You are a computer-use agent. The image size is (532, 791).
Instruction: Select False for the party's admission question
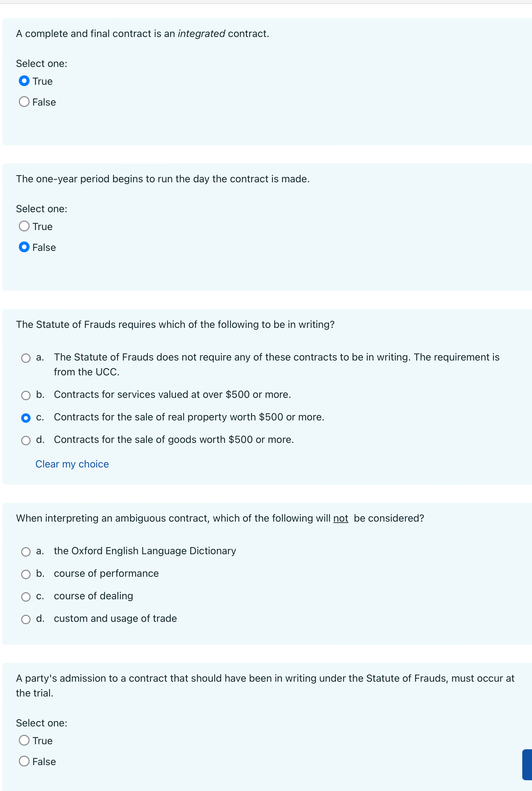pyautogui.click(x=24, y=761)
